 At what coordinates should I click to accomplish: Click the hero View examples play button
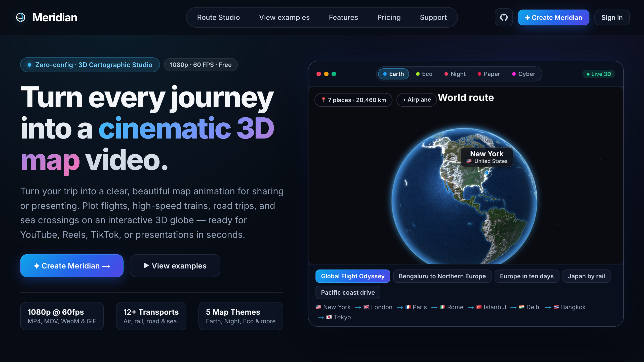(x=175, y=266)
